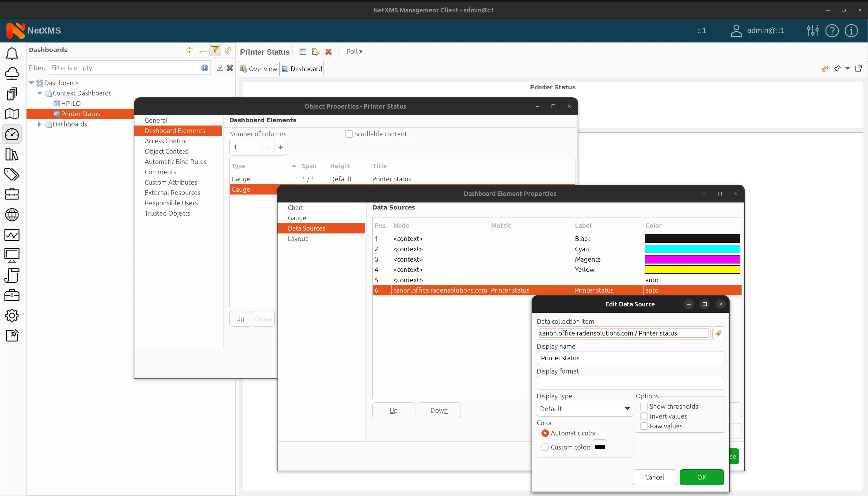Enable the Show thresholds checkbox
This screenshot has height=496, width=868.
[644, 406]
